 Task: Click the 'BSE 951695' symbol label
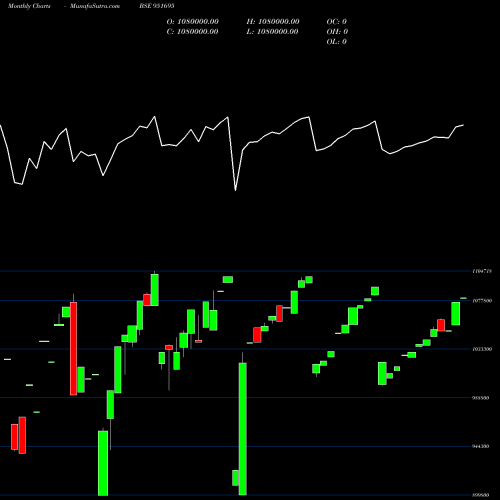pos(157,6)
